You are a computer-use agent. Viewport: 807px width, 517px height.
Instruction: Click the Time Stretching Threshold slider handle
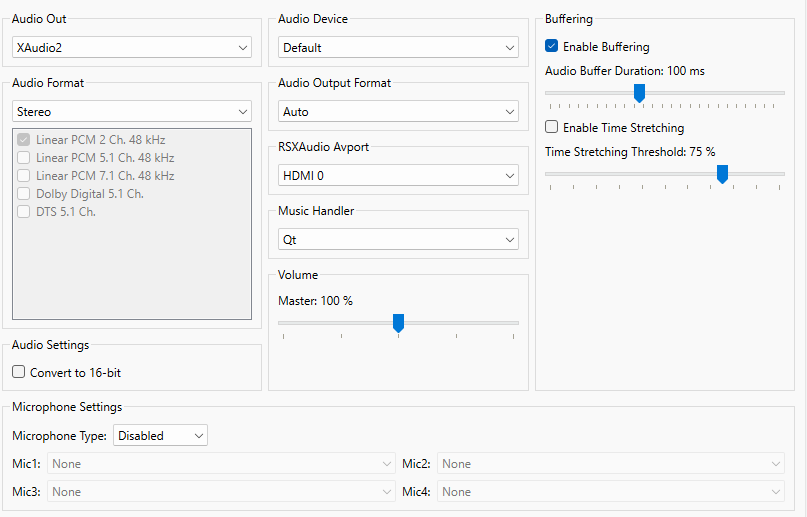click(722, 174)
